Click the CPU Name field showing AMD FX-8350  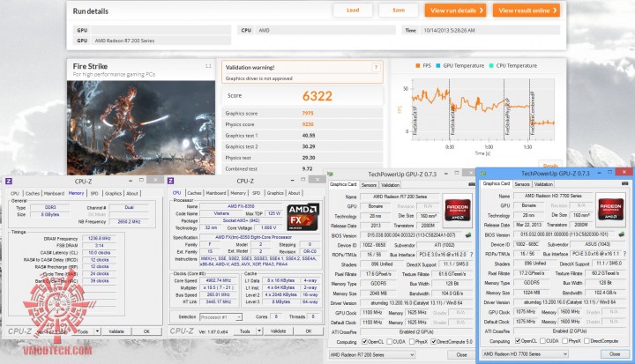tap(241, 206)
